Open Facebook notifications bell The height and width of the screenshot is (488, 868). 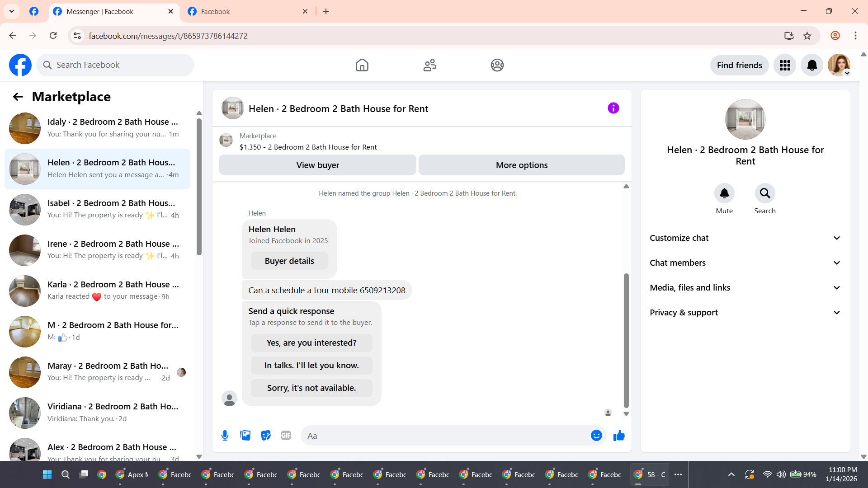click(x=812, y=66)
